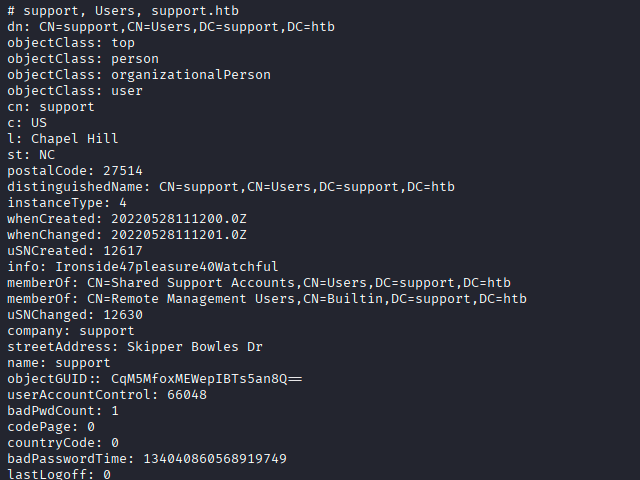Click the Shared Support Accounts memberOf line
The width and height of the screenshot is (640, 480).
coord(258,283)
